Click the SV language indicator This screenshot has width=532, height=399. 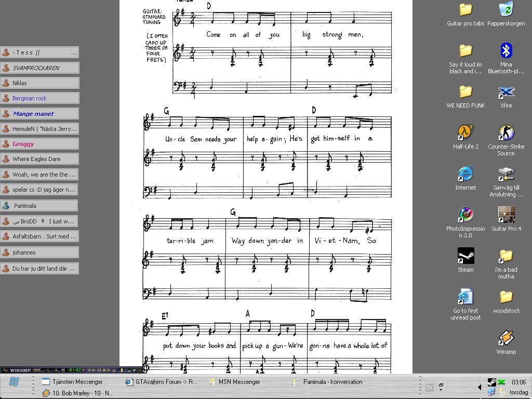[429, 388]
